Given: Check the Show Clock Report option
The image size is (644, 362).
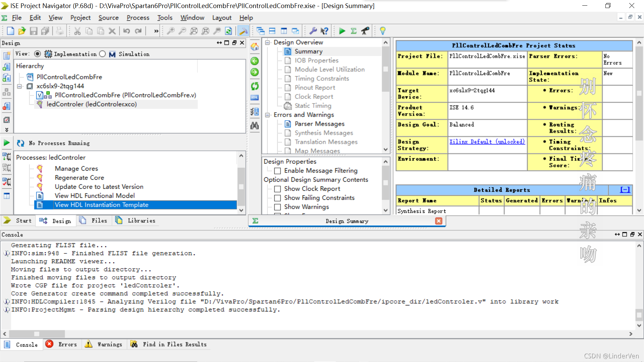Looking at the screenshot, I should 277,189.
